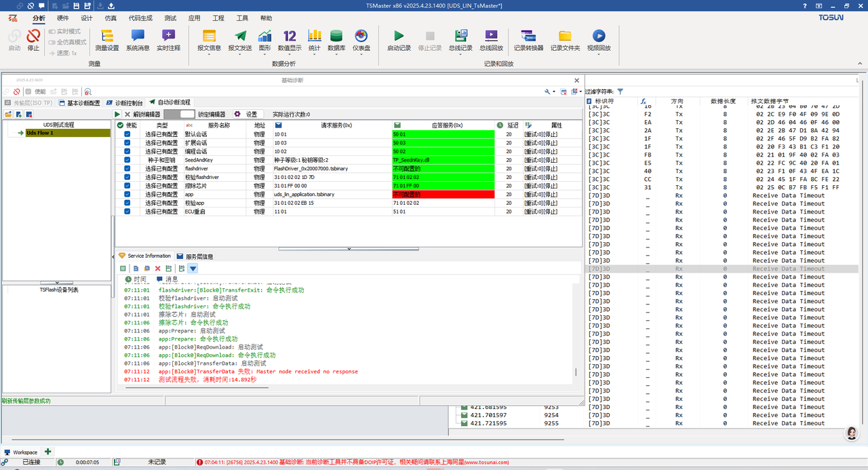Open 测量设置 measurement settings

[106, 40]
